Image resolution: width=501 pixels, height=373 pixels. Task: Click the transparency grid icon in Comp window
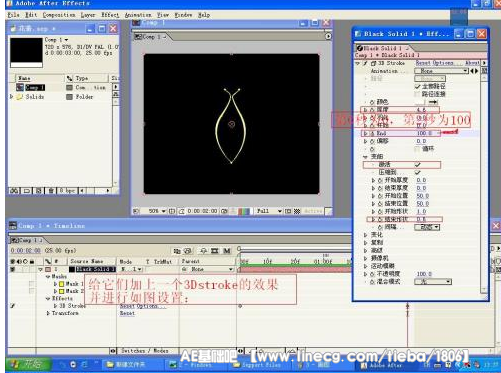coord(297,211)
